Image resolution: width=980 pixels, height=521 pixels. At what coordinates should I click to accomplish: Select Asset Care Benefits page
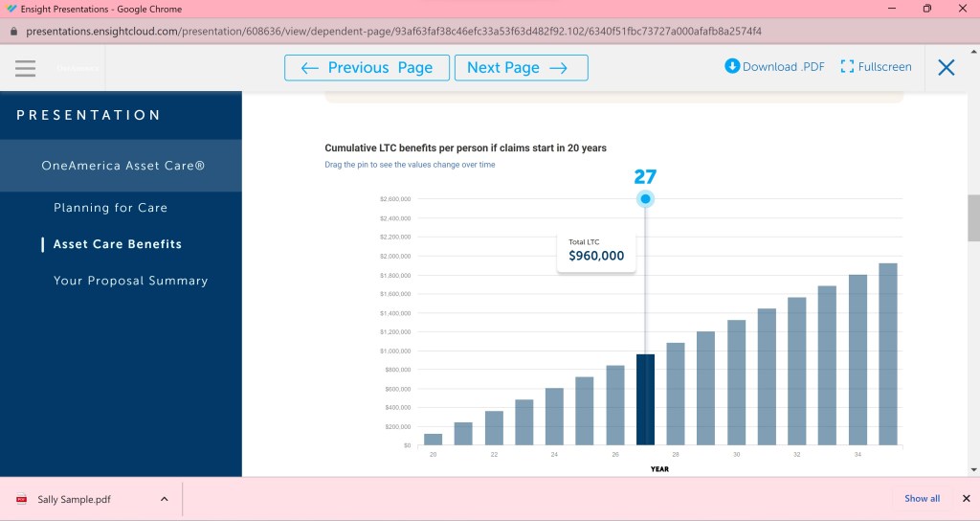tap(117, 244)
